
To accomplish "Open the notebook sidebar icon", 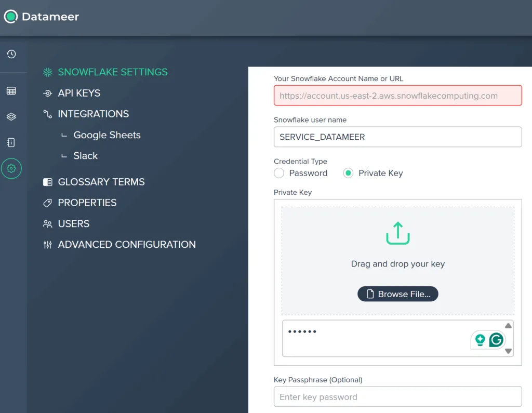I will tap(11, 142).
